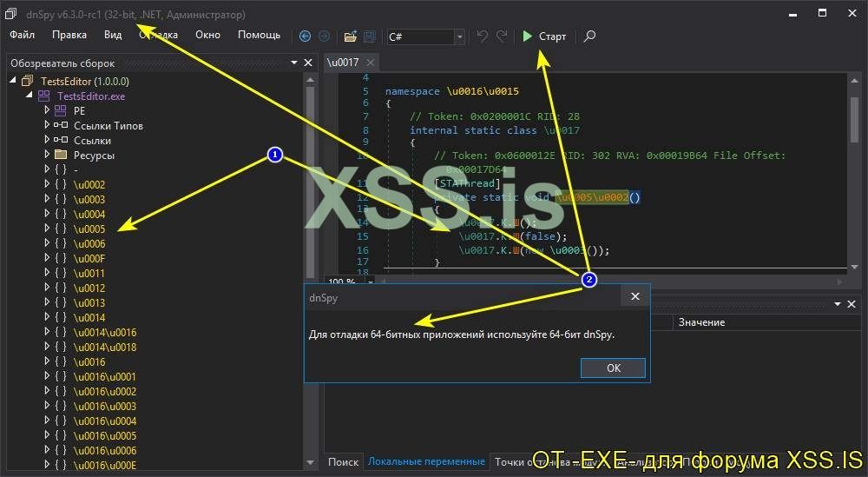Open the Файл menu
This screenshot has height=477, width=868.
coord(23,35)
